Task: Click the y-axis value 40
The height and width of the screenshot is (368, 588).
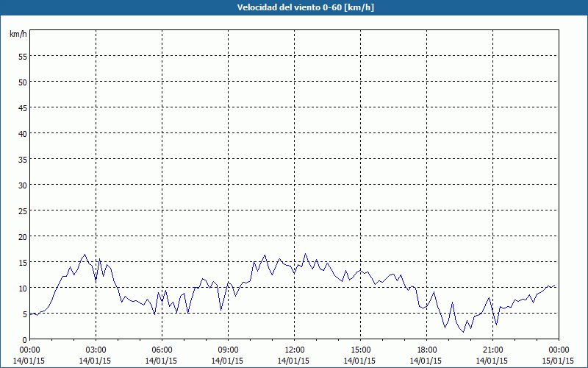Action: (23, 133)
